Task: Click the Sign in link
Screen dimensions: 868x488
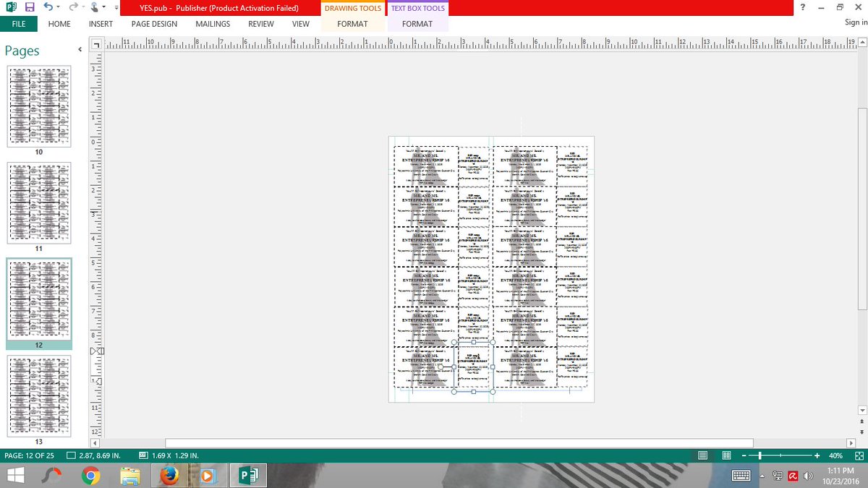Action: click(x=856, y=23)
